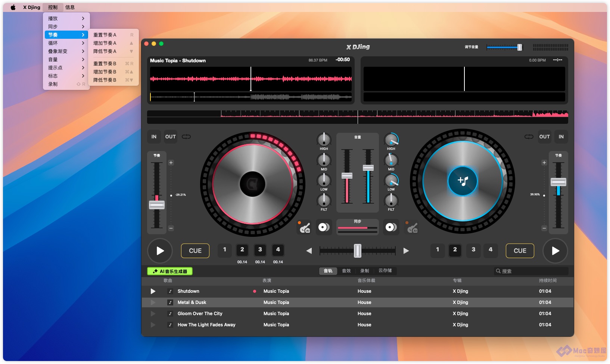The height and width of the screenshot is (364, 610).
Task: Play the left deck
Action: click(160, 251)
